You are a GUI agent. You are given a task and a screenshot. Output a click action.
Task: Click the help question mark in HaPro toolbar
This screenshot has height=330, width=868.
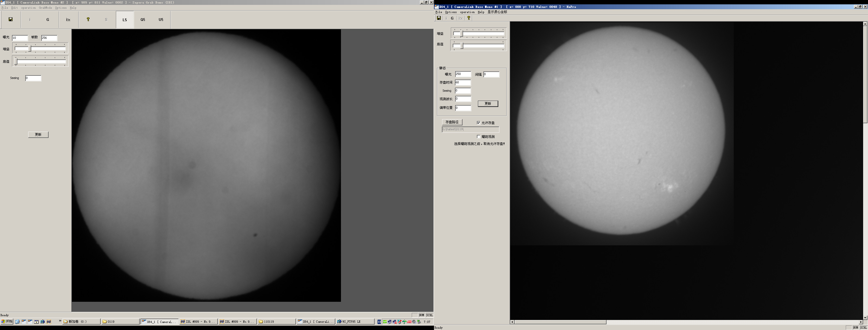[468, 18]
